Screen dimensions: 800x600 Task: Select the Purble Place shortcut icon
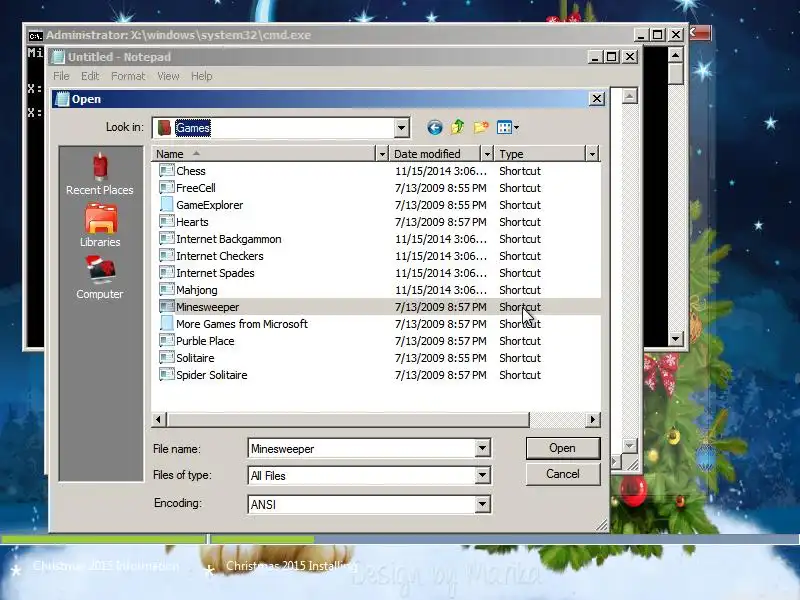[166, 341]
